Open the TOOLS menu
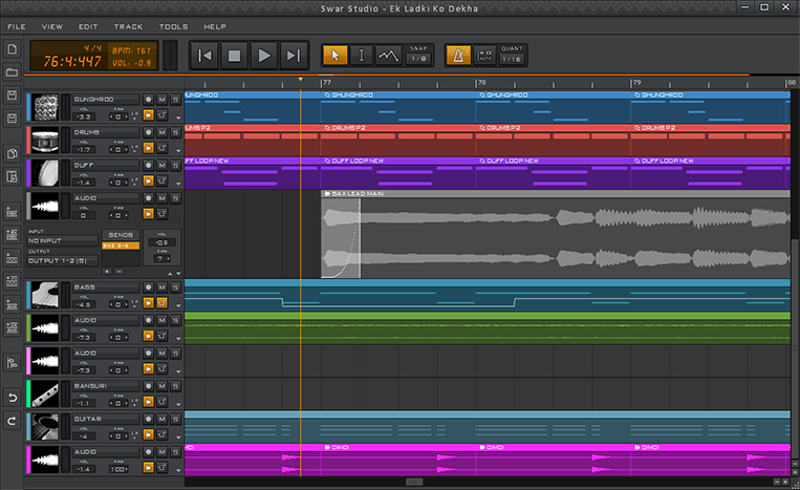 (173, 27)
